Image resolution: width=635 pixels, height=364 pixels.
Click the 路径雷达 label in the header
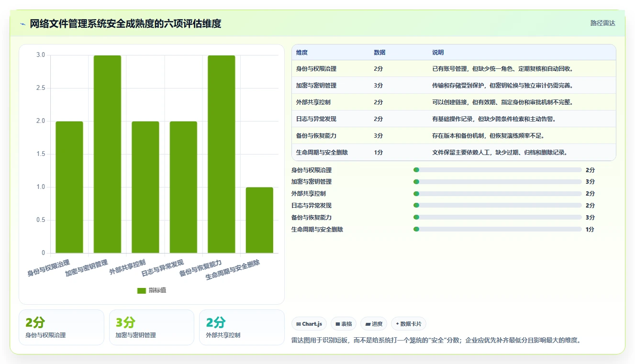602,23
